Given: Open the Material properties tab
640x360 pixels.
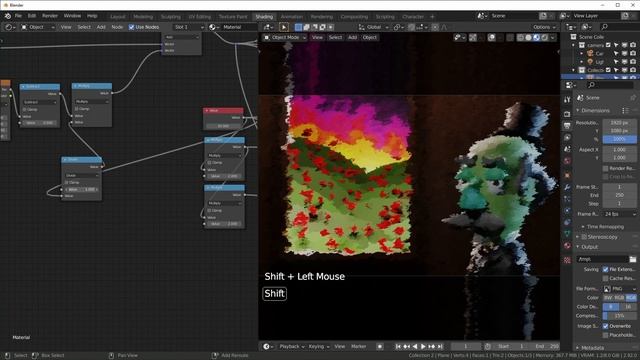Looking at the screenshot, I should [567, 246].
